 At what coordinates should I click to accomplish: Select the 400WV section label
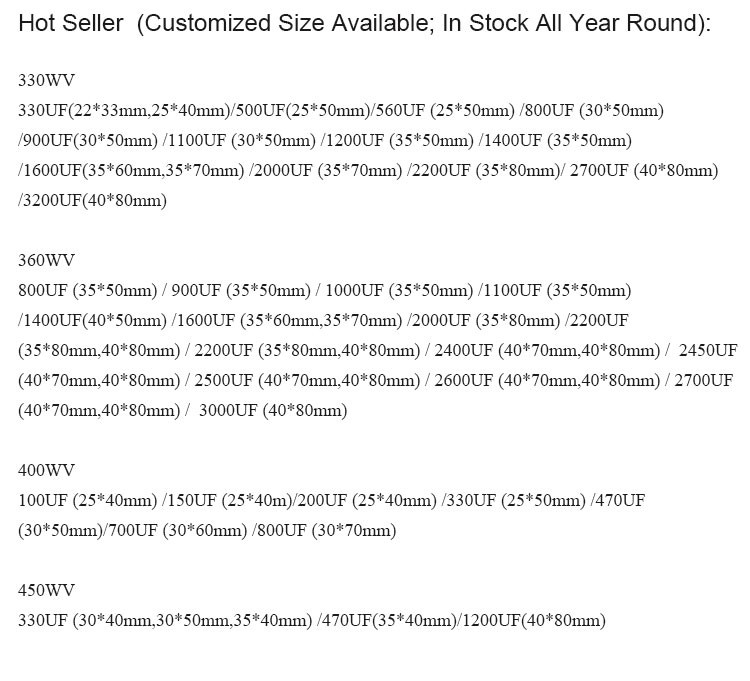click(46, 471)
